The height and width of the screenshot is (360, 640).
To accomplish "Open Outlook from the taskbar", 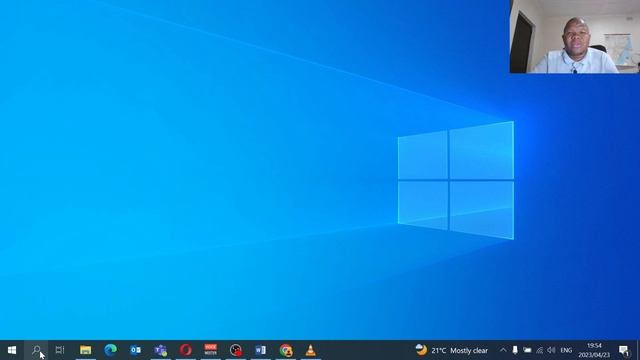I will click(x=135, y=350).
